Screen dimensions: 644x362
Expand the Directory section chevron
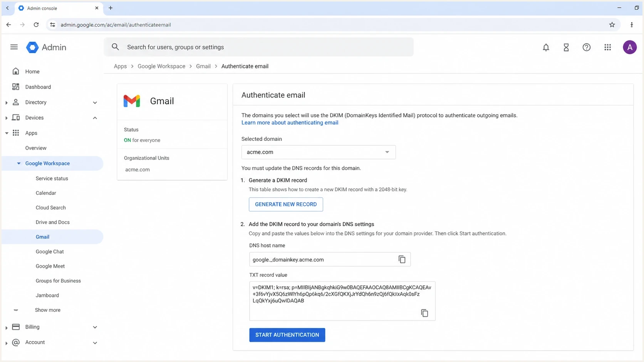[x=95, y=102]
